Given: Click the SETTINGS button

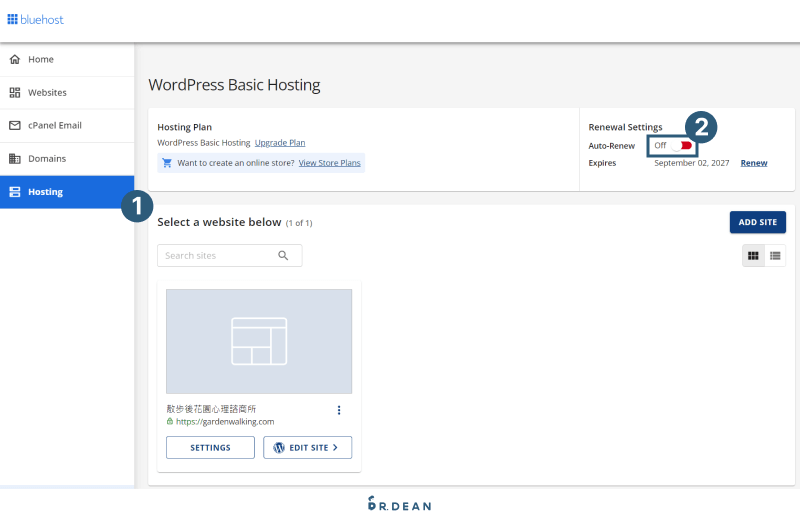Looking at the screenshot, I should point(210,447).
